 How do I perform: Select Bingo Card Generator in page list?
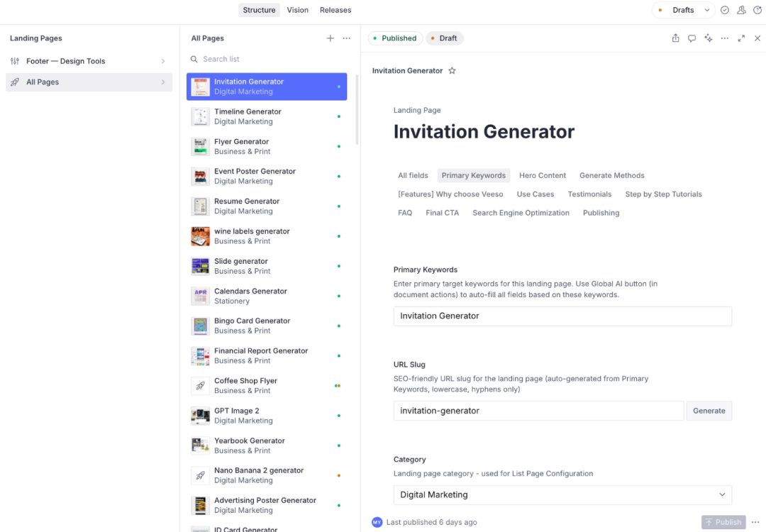point(267,326)
